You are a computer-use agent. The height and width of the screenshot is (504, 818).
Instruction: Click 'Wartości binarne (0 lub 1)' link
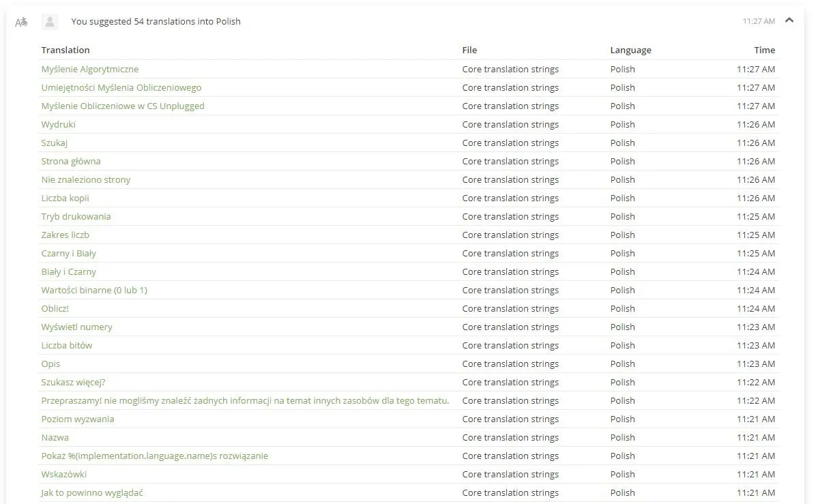point(94,290)
